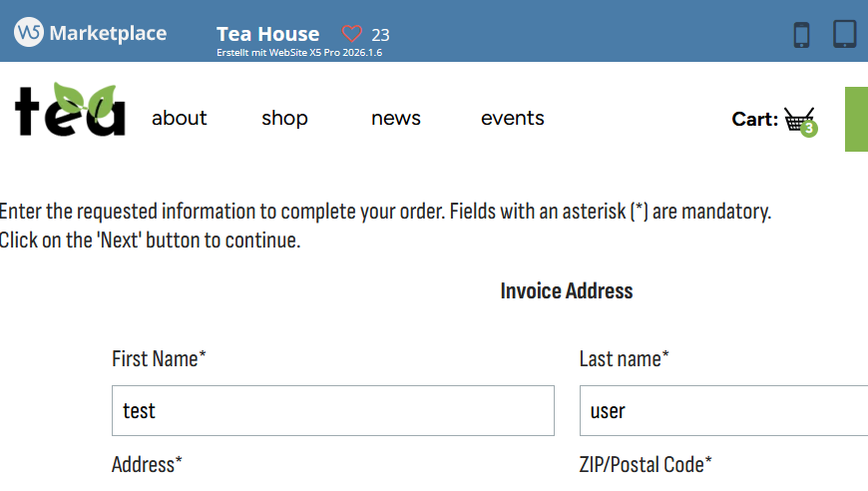The image size is (868, 491).
Task: Open the Marketplace home link
Action: [108, 33]
